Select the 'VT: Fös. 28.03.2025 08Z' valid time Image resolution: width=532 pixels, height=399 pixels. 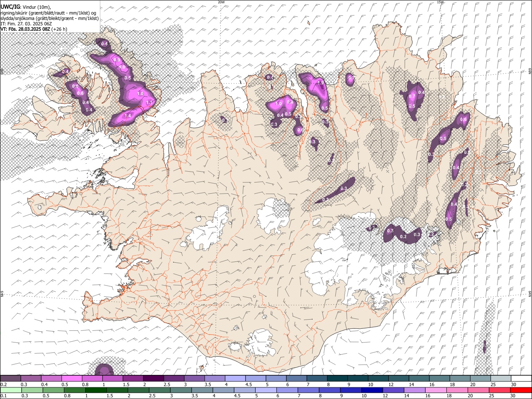click(x=25, y=29)
